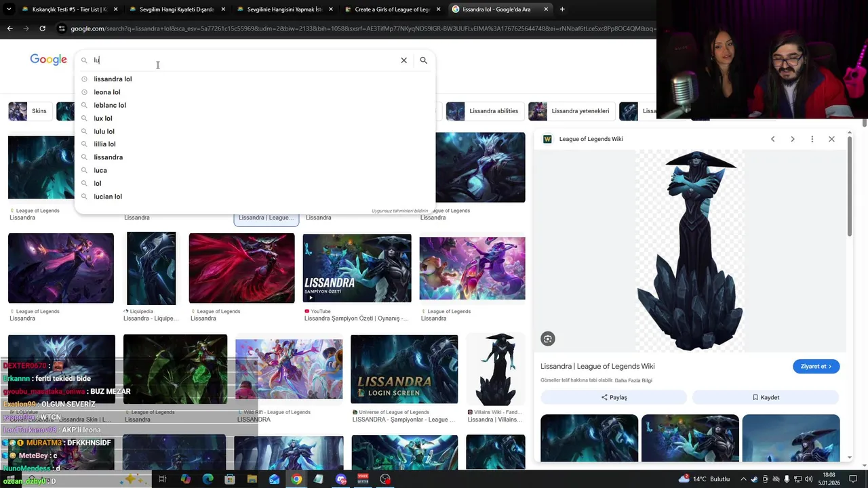868x488 pixels.
Task: Click the Google logo
Action: point(48,60)
